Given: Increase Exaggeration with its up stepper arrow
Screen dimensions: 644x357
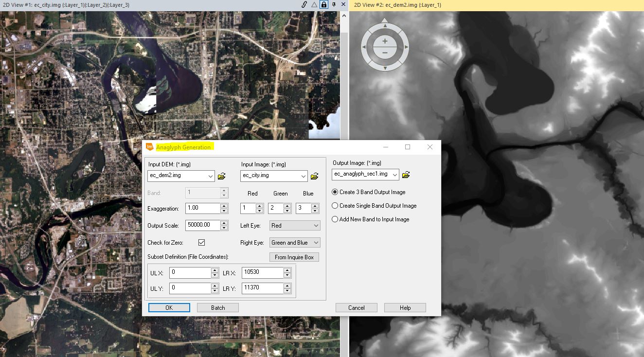Looking at the screenshot, I should tap(224, 206).
